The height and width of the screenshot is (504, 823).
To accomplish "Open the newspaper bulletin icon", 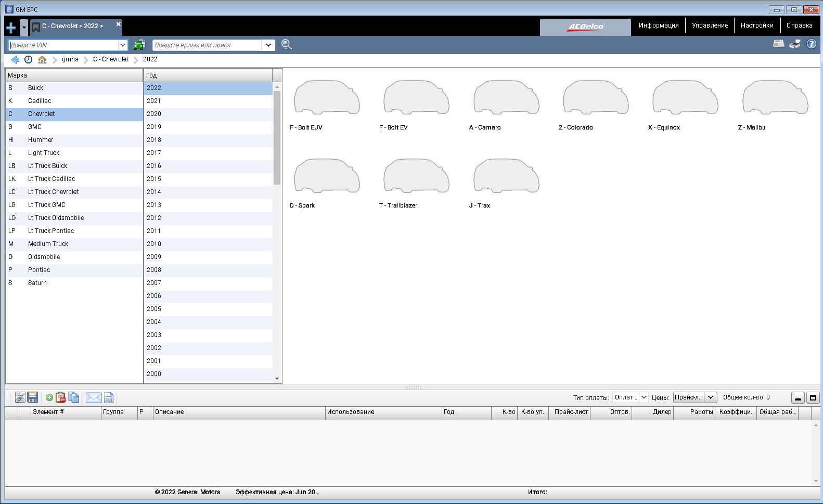I will coord(778,44).
